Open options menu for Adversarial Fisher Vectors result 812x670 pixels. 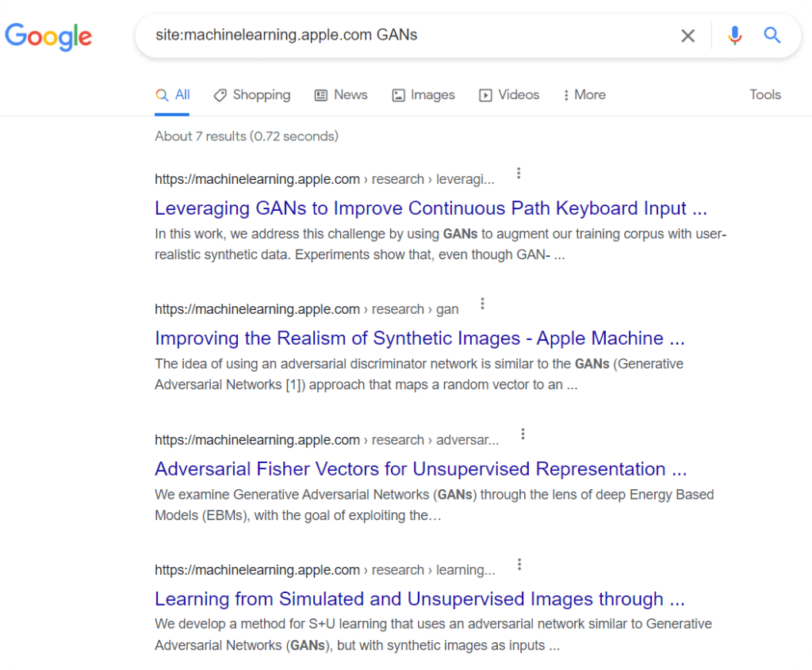tap(523, 434)
